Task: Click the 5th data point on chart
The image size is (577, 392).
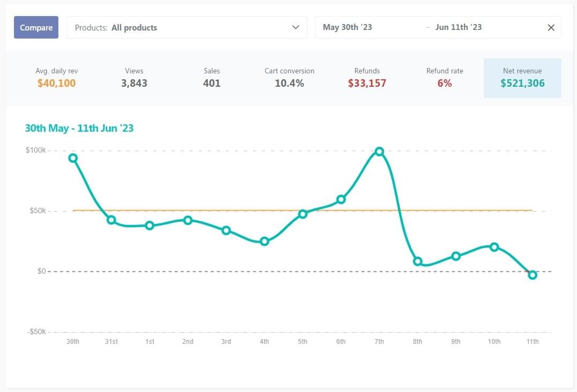Action: click(x=303, y=214)
